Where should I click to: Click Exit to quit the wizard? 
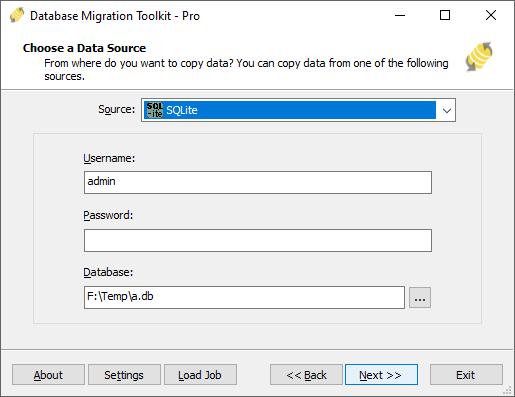[x=466, y=375]
